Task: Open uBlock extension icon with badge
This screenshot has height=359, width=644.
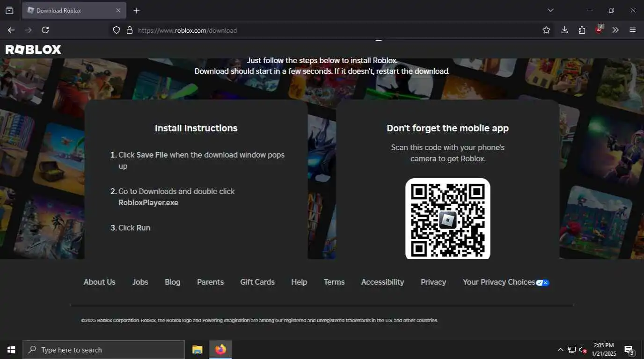Action: (599, 29)
